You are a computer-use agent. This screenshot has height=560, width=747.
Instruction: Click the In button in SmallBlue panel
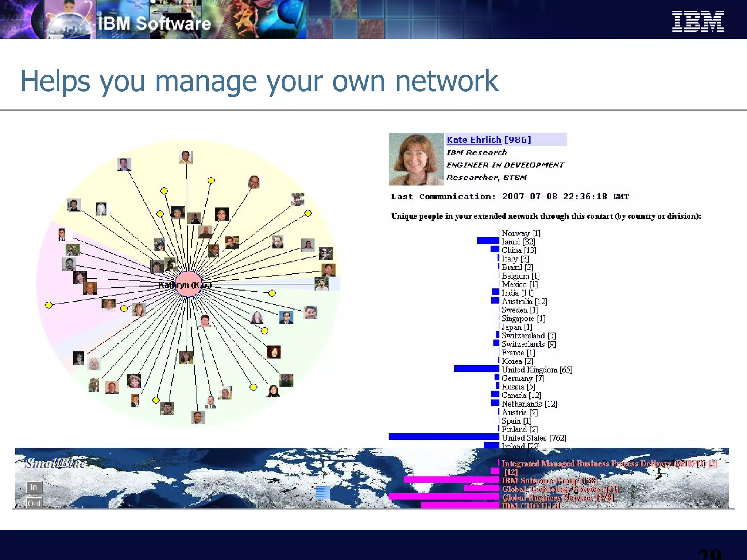tap(34, 487)
